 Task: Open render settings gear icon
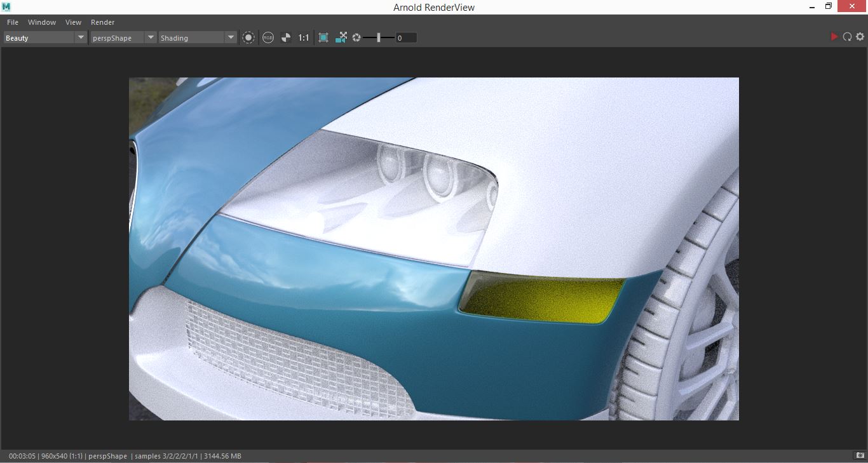pos(860,37)
